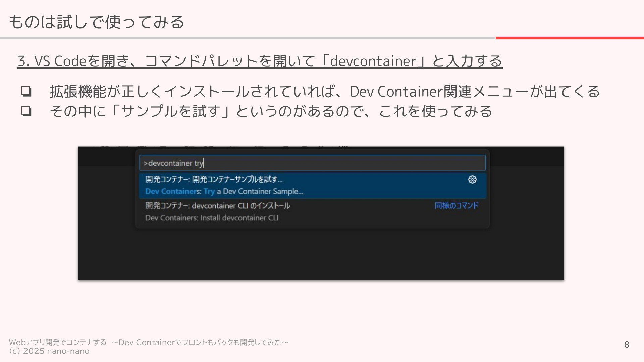Image resolution: width=644 pixels, height=362 pixels.
Task: Click the gear icon on the highlighted command
Action: (472, 179)
